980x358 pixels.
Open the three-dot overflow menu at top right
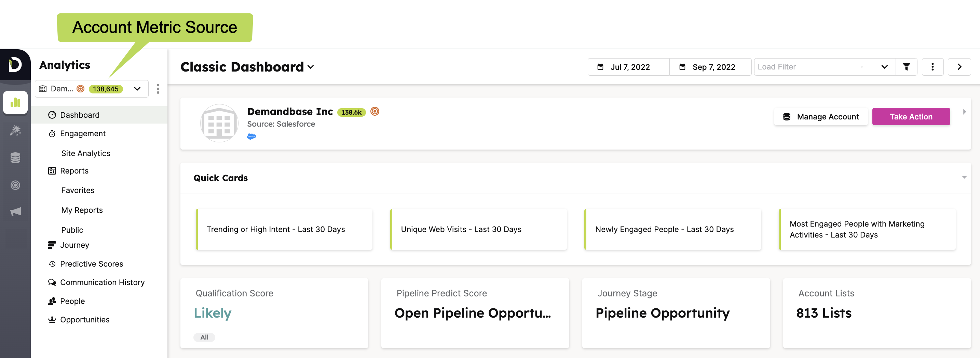tap(933, 67)
